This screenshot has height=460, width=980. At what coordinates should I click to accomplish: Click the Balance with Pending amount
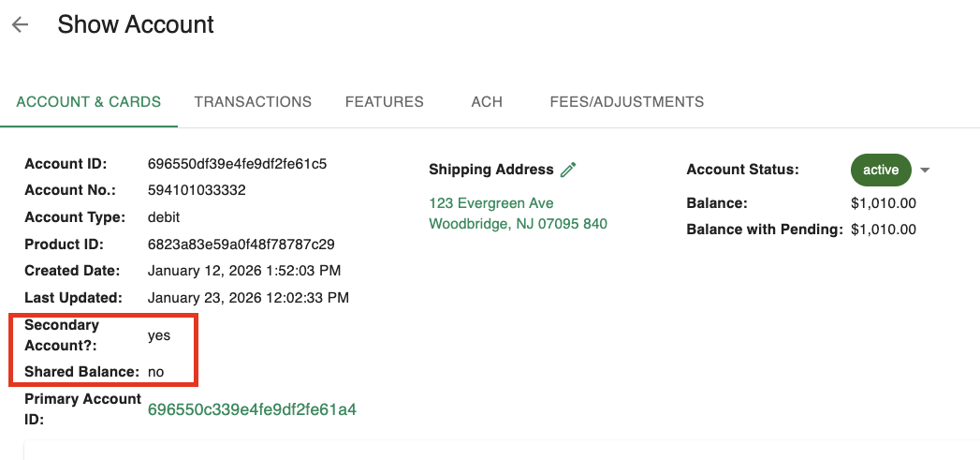[884, 229]
